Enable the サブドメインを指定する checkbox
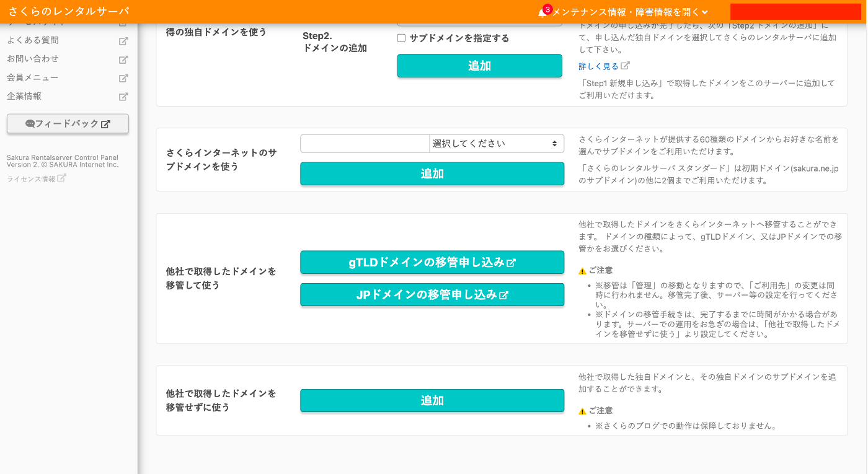The image size is (868, 474). [x=401, y=38]
